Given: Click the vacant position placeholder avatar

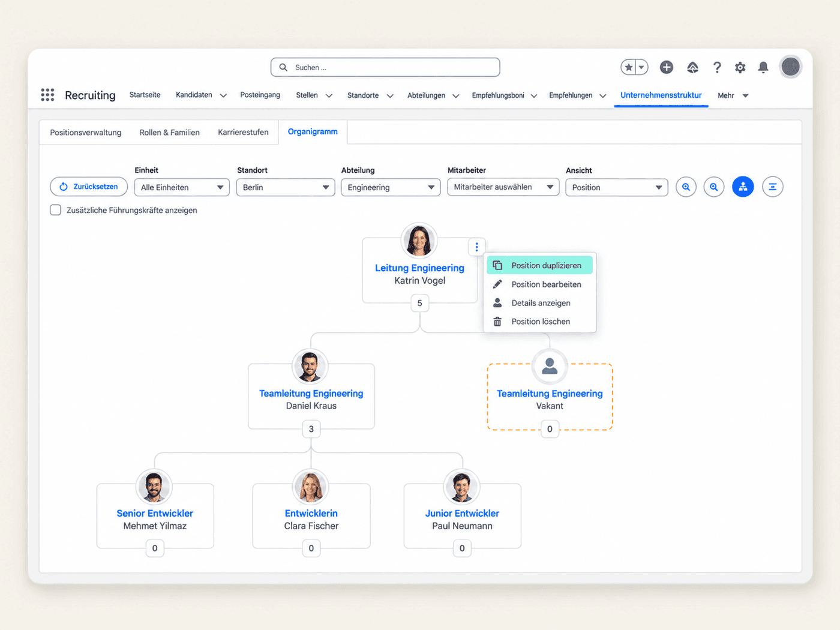Looking at the screenshot, I should click(550, 366).
